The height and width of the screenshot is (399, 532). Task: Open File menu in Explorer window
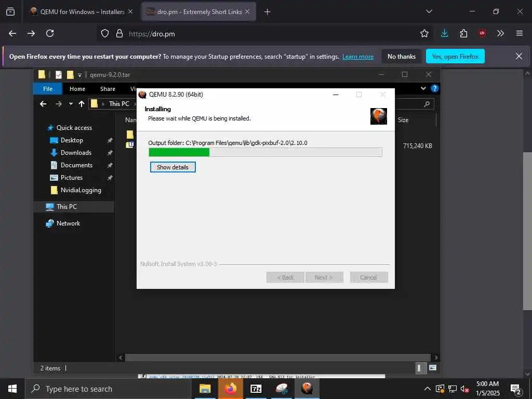coord(48,88)
